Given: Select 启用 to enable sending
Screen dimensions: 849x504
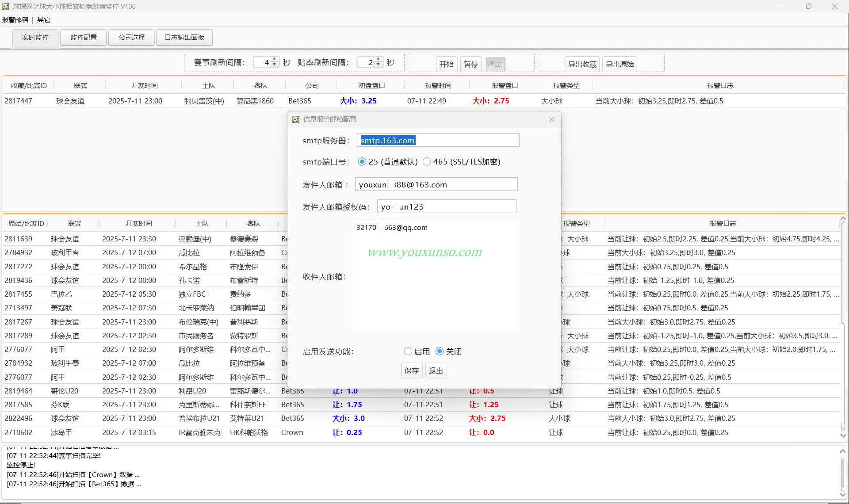Looking at the screenshot, I should pyautogui.click(x=417, y=351).
